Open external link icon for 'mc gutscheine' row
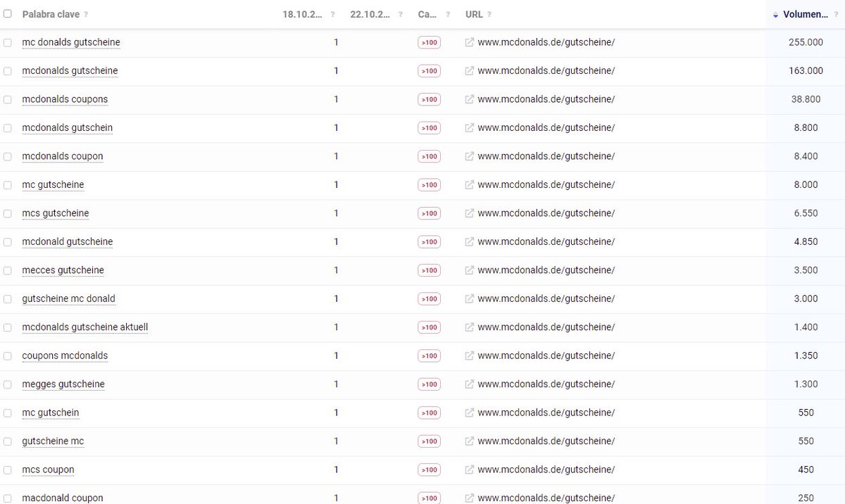This screenshot has height=504, width=845. tap(470, 185)
